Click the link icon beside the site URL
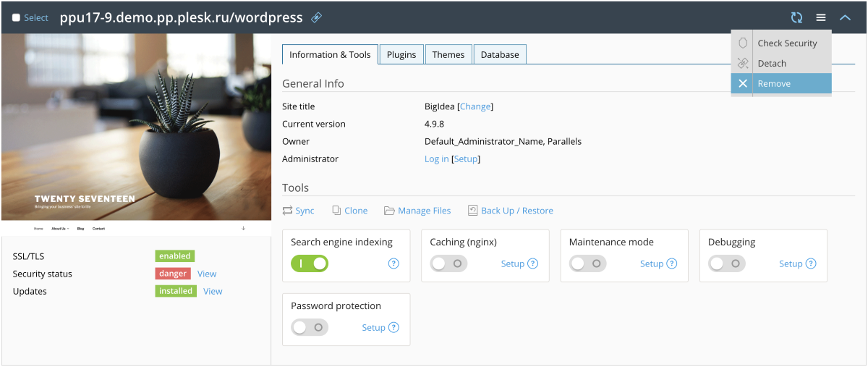The image size is (868, 367). [316, 18]
